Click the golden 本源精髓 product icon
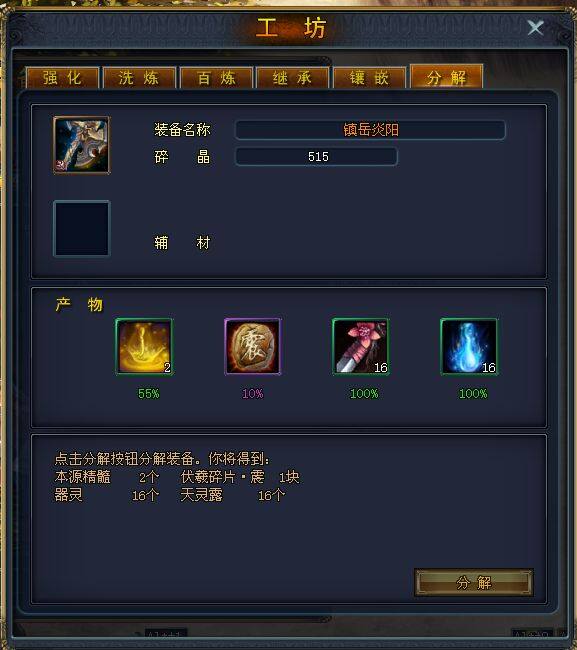This screenshot has height=650, width=577. tap(144, 347)
